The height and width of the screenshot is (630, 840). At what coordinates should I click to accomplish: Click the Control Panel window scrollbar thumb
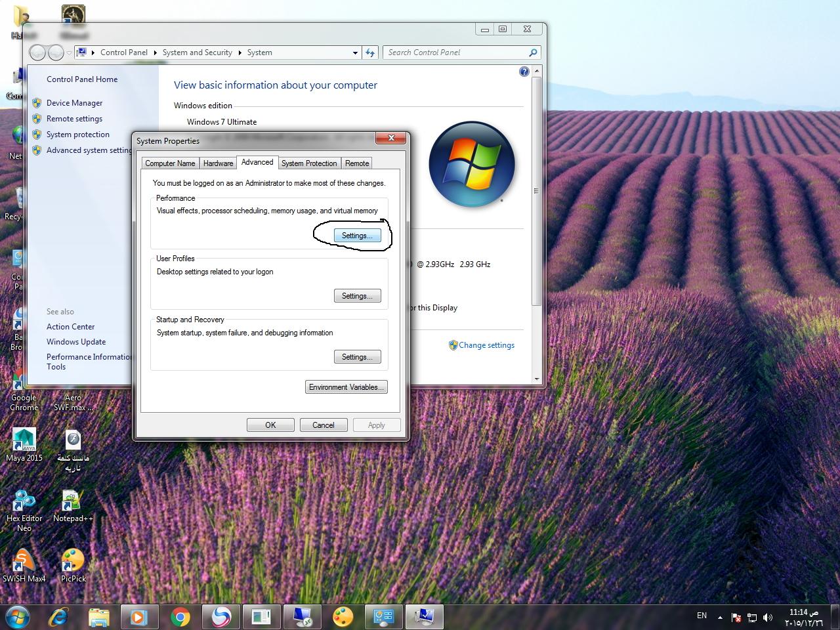tap(536, 191)
